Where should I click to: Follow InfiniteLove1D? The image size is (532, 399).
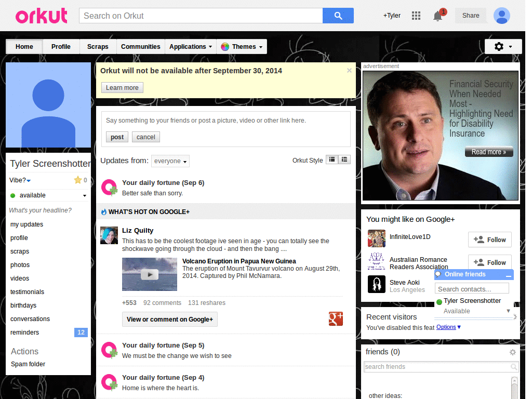click(x=489, y=240)
